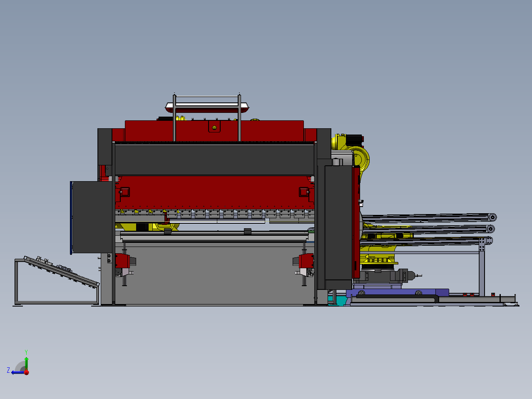Image resolution: width=532 pixels, height=399 pixels.
Task: Select the gray lower bed panel of press
Action: (214, 275)
